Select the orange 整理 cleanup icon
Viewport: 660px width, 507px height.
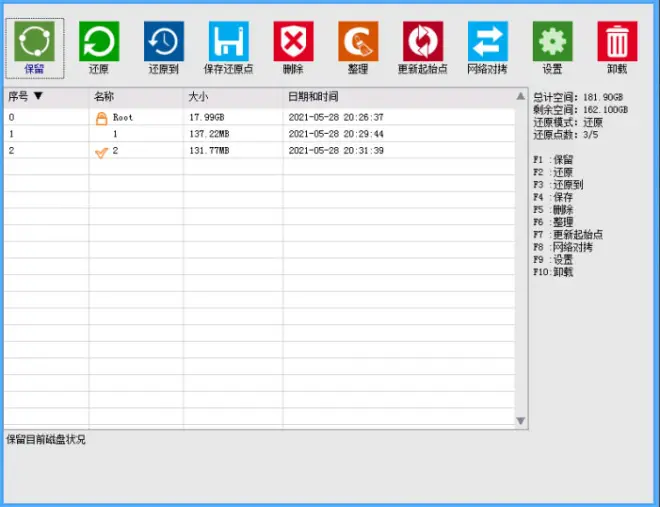[358, 41]
